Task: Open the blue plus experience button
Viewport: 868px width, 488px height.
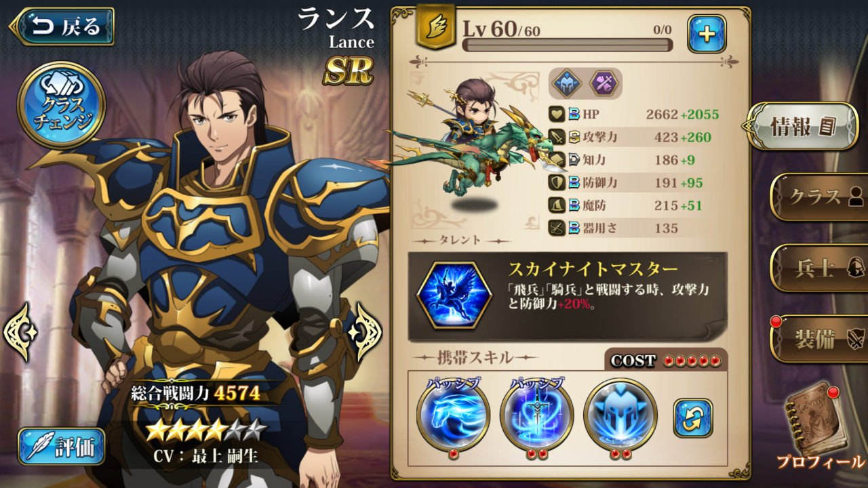Action: (x=707, y=34)
